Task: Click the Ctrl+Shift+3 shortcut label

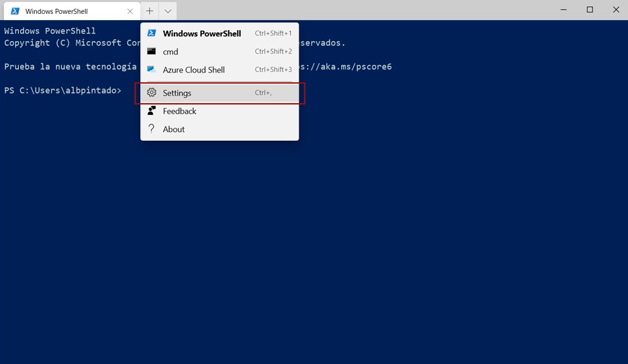Action: click(273, 69)
